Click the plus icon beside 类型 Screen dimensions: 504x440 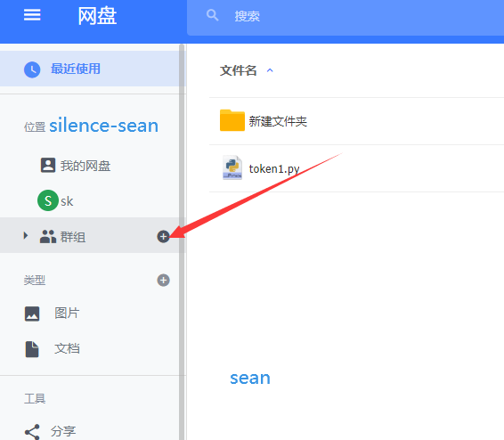(x=163, y=281)
